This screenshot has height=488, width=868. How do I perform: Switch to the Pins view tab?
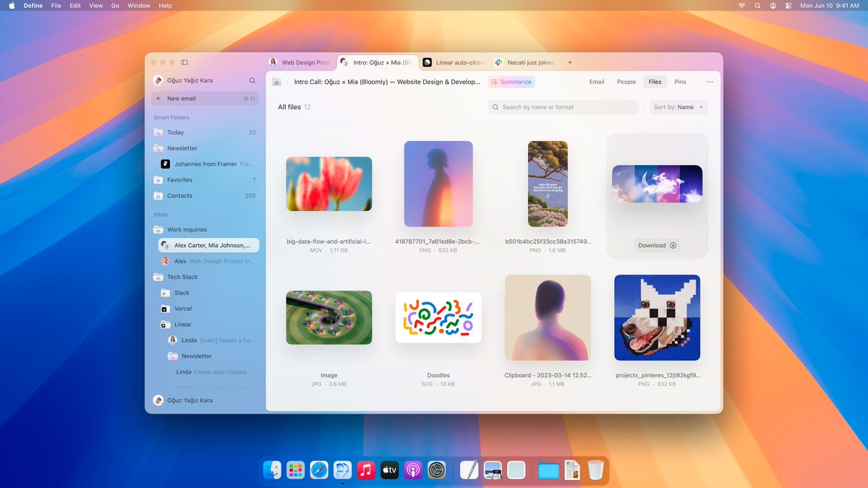point(680,82)
